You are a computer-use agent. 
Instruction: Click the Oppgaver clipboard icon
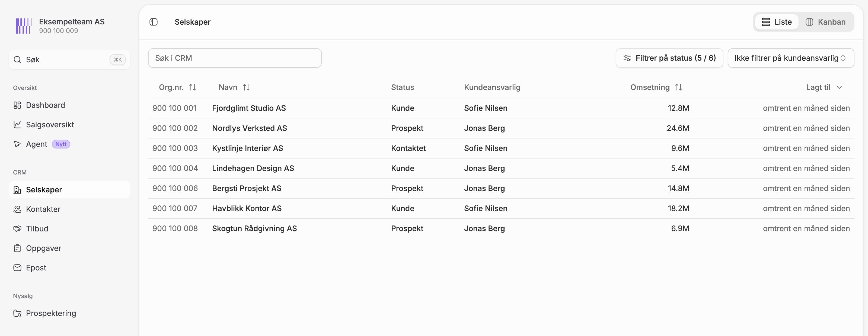pyautogui.click(x=17, y=248)
